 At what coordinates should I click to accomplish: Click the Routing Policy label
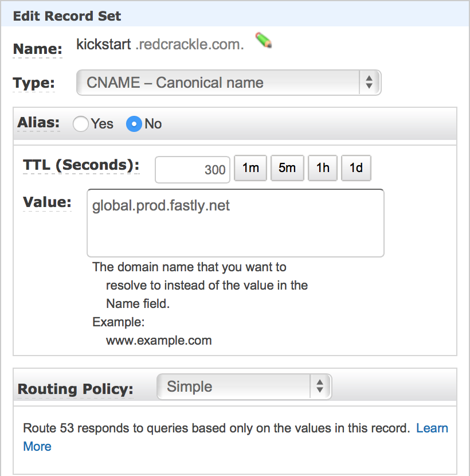(75, 389)
